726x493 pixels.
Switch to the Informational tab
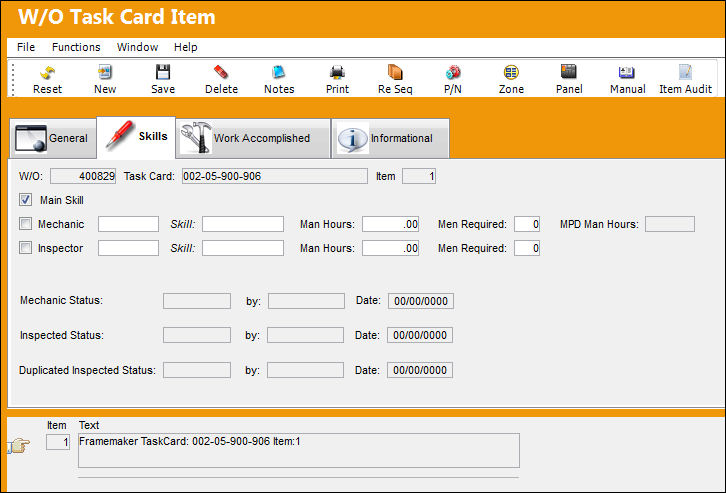[x=390, y=138]
